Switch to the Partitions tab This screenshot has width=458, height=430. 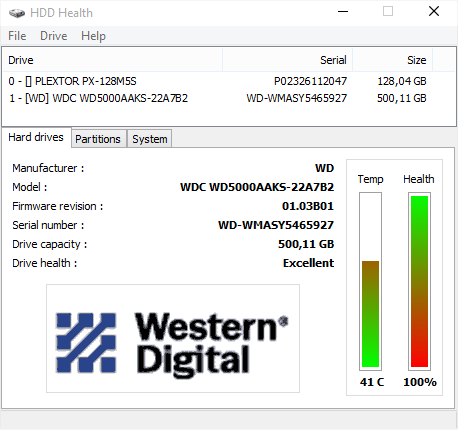click(x=98, y=139)
